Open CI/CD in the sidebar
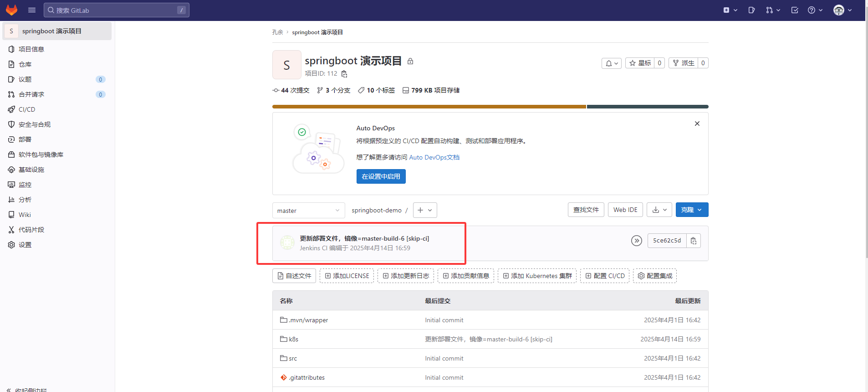This screenshot has height=392, width=868. [27, 109]
